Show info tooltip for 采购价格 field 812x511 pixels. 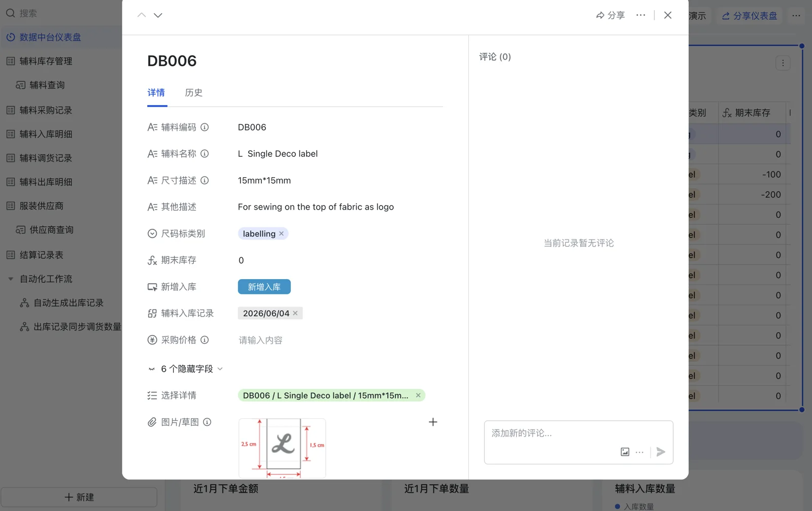click(x=205, y=340)
